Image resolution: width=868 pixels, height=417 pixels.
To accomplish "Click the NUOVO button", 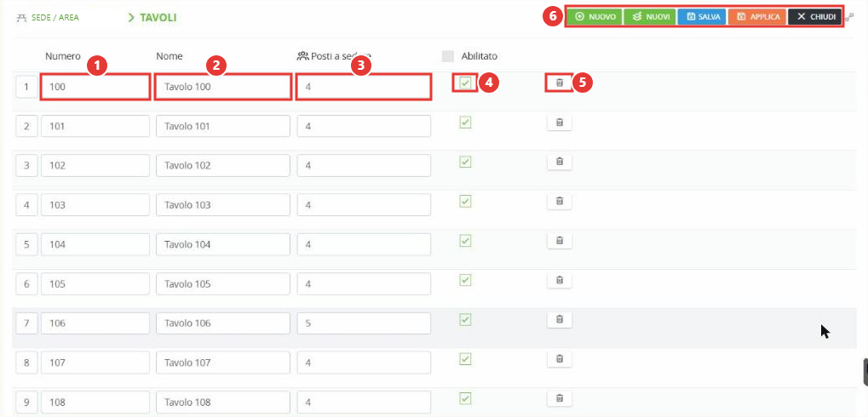I will pyautogui.click(x=595, y=17).
